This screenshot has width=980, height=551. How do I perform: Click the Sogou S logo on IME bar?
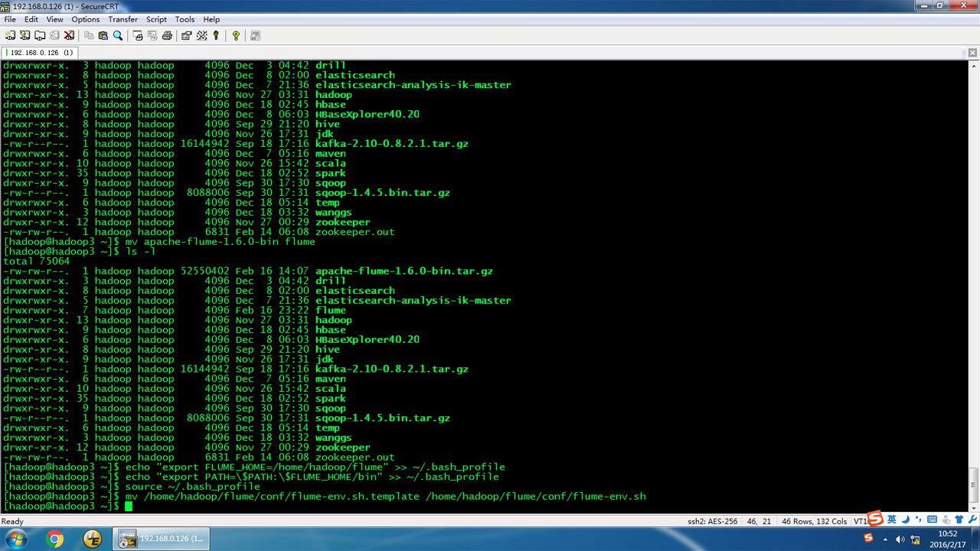[x=875, y=519]
